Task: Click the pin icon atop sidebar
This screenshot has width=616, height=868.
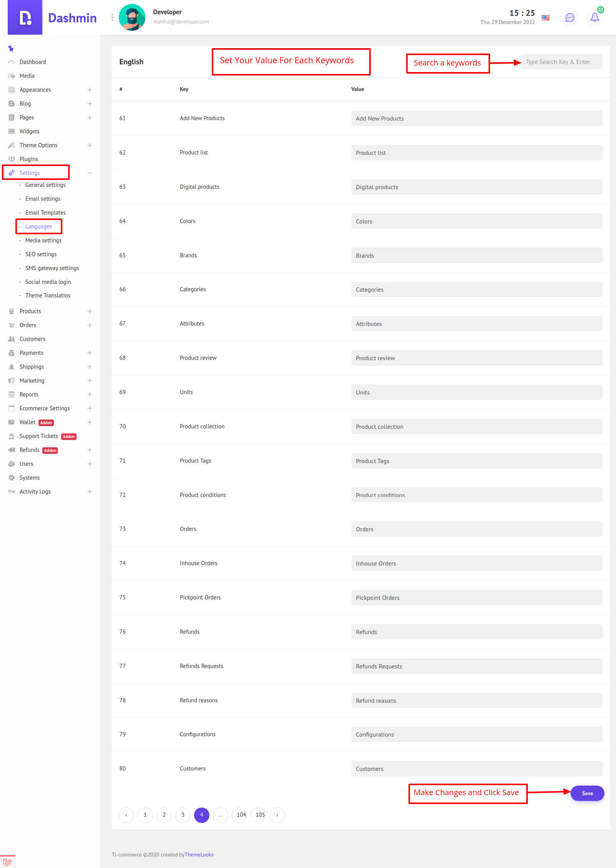Action: point(11,49)
